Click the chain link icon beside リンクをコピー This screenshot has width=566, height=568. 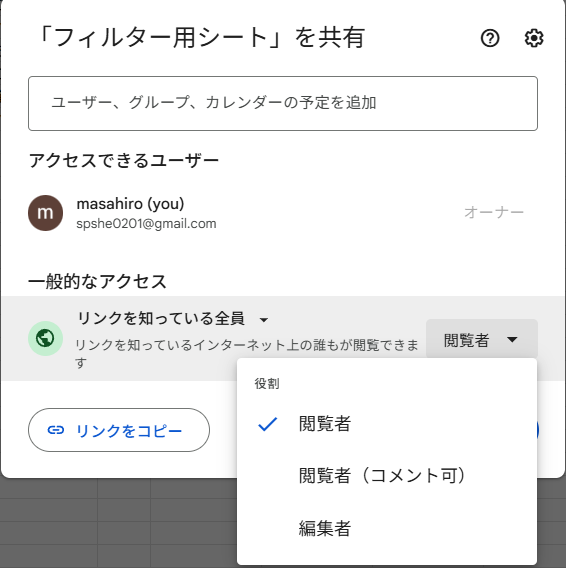tap(56, 430)
